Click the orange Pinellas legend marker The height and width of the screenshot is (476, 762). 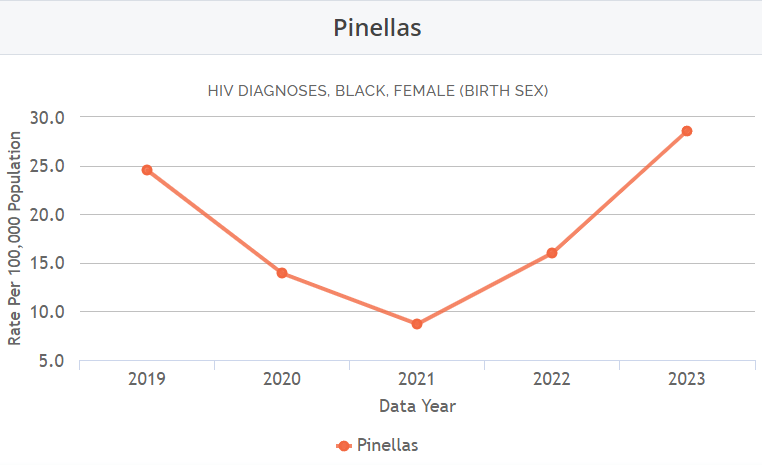(344, 446)
